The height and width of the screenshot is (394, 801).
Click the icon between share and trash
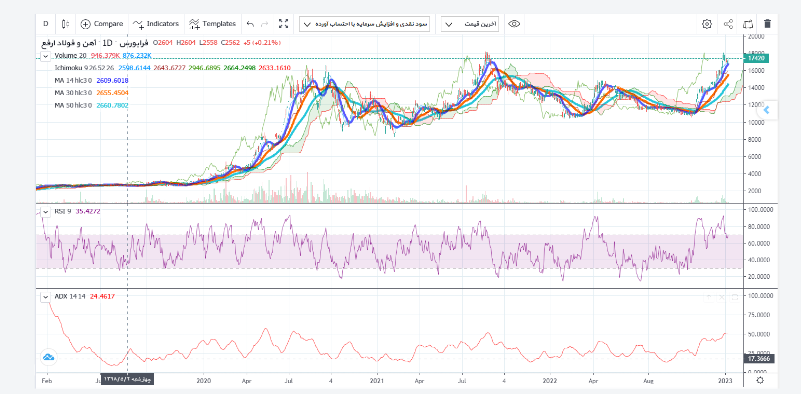coord(748,24)
